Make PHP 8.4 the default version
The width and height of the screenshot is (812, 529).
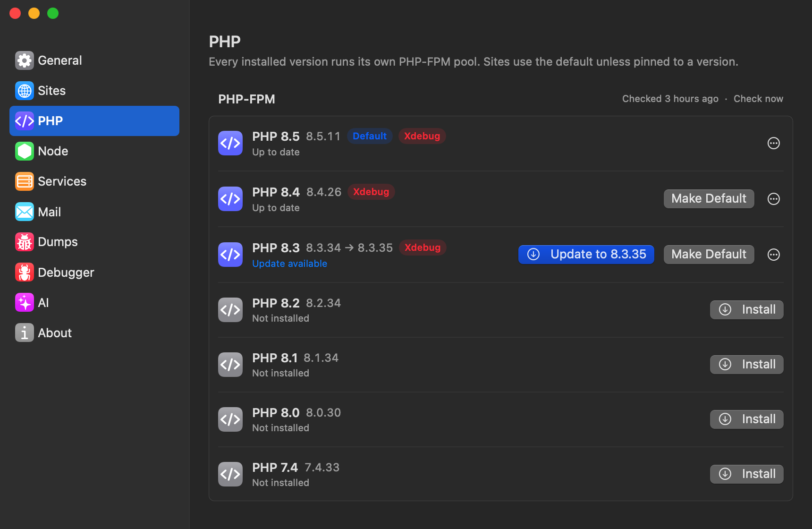point(709,199)
